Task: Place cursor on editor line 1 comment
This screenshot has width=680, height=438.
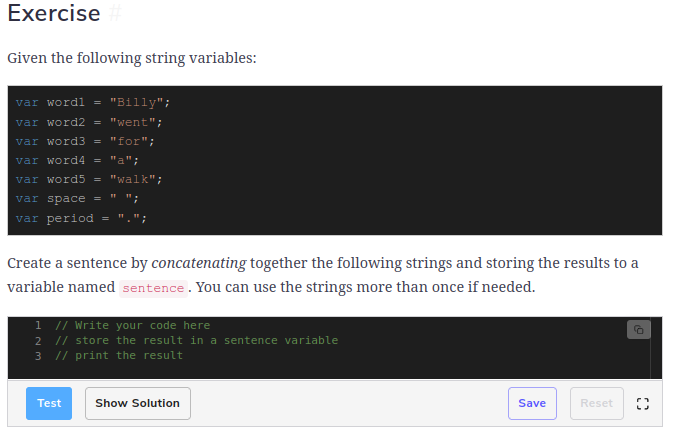Action: coord(132,325)
